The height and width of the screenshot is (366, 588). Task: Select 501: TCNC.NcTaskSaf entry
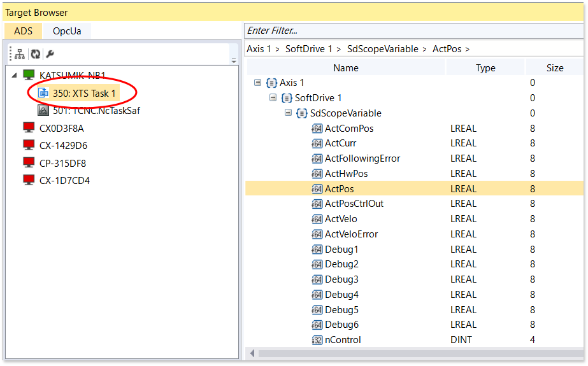(96, 111)
